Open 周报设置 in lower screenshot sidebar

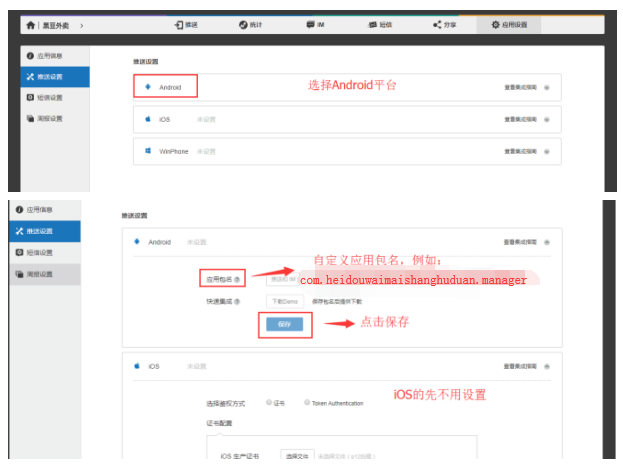coord(45,274)
